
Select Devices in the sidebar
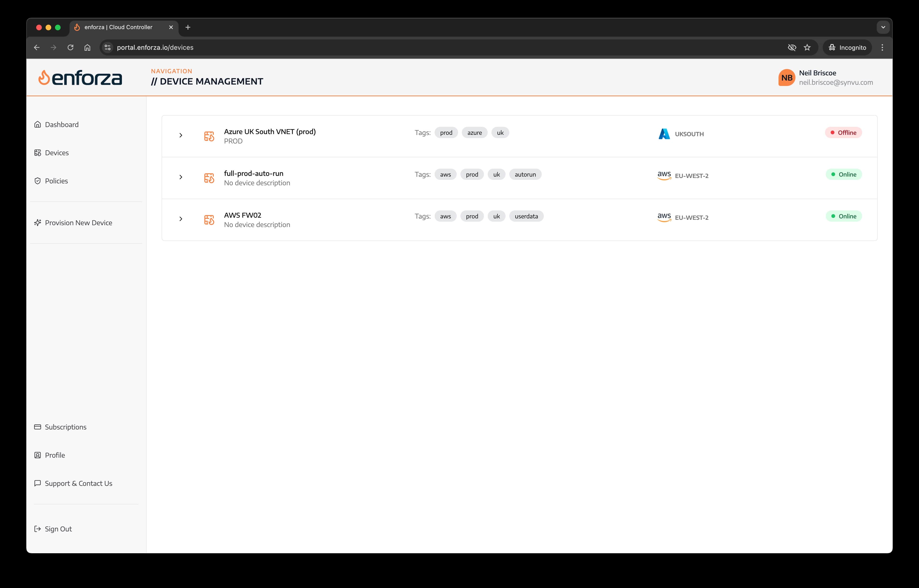[x=57, y=153]
